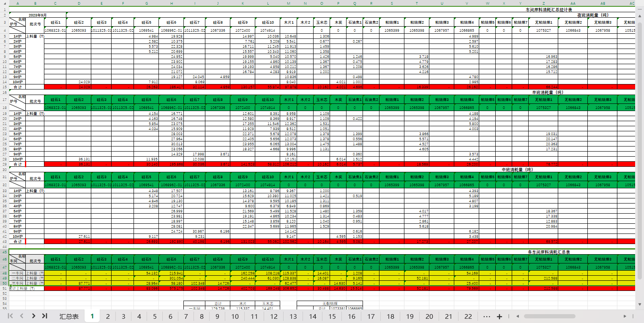Open the 汇总表 sheet tab

pyautogui.click(x=69, y=317)
